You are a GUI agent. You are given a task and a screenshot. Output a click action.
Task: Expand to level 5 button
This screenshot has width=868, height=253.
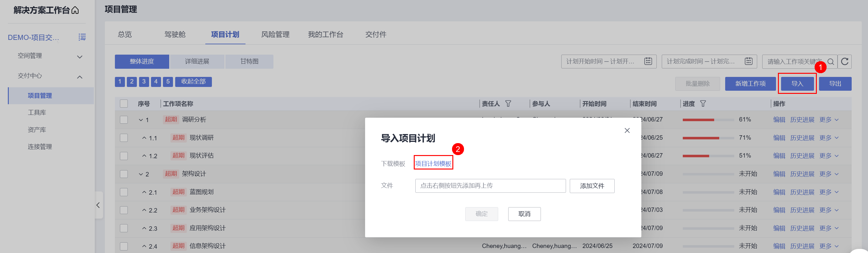pos(168,82)
